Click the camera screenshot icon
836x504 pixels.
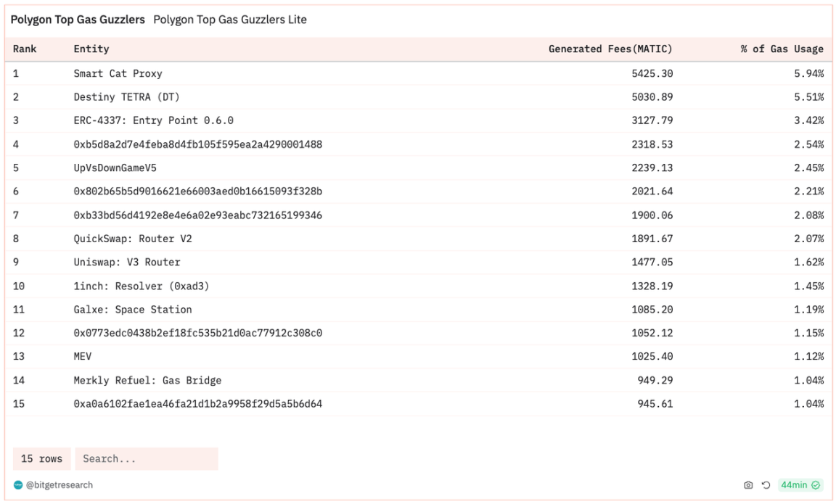(748, 484)
